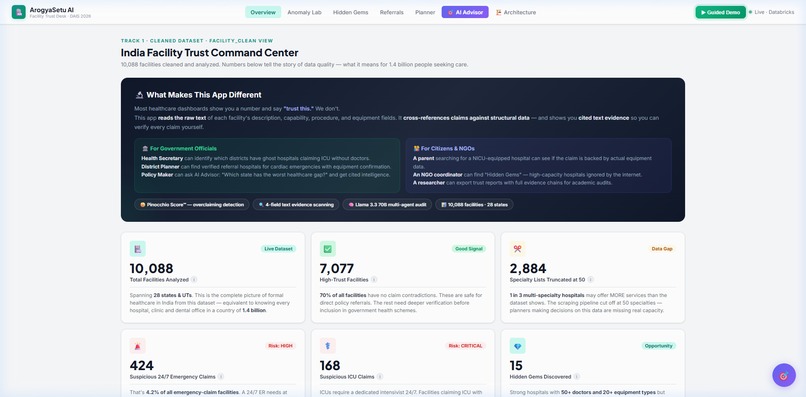Click the diamond icon on Hidden Gems card
This screenshot has width=806, height=397.
(518, 346)
